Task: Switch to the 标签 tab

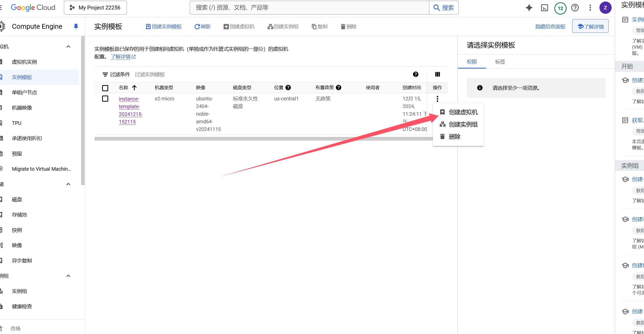Action: coord(500,62)
